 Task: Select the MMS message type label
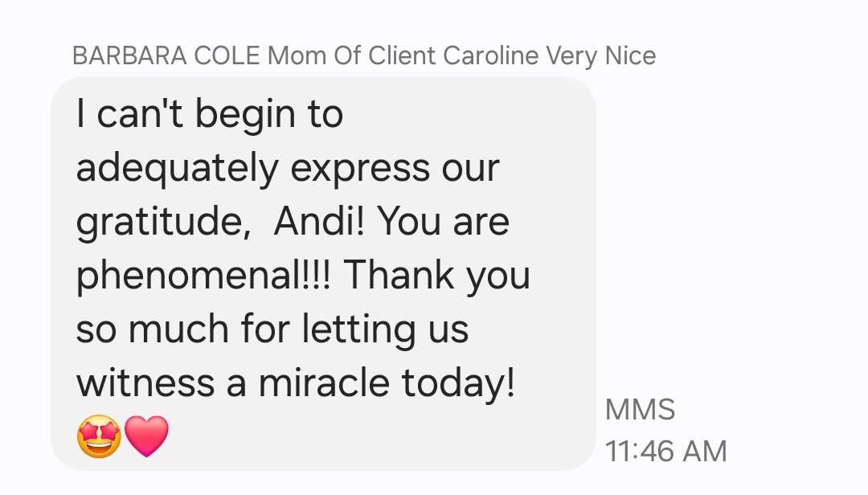point(640,410)
